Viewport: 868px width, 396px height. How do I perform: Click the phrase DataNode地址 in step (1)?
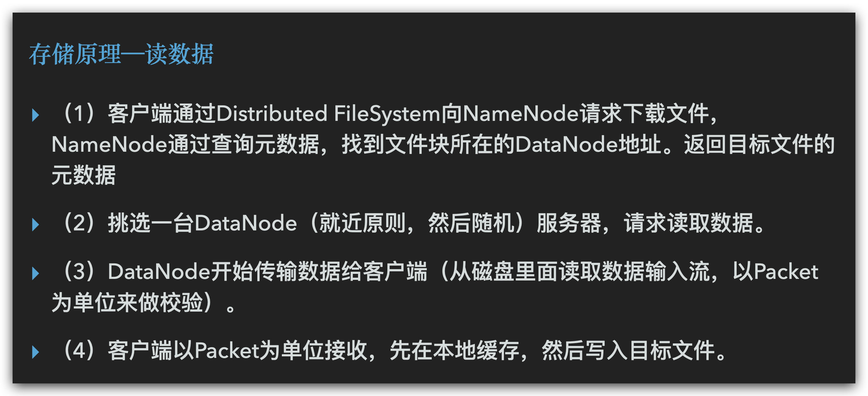tap(588, 144)
